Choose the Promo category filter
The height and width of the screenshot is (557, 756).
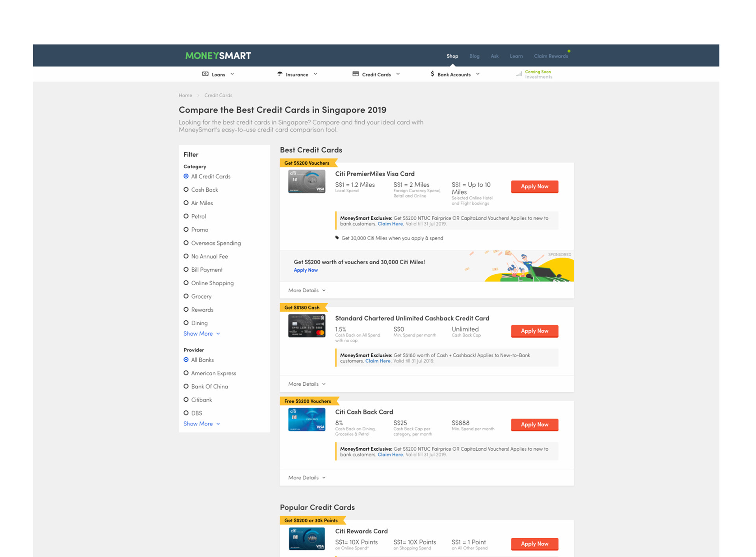click(196, 230)
